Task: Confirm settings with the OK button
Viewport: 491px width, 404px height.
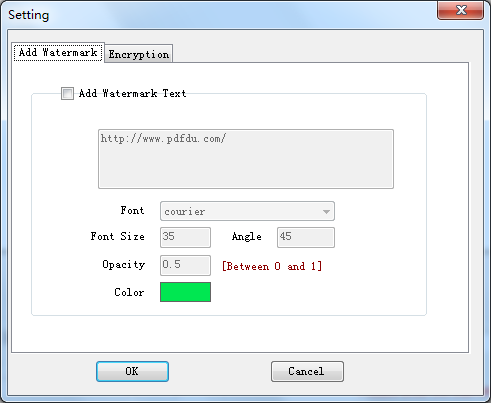Action: [132, 371]
